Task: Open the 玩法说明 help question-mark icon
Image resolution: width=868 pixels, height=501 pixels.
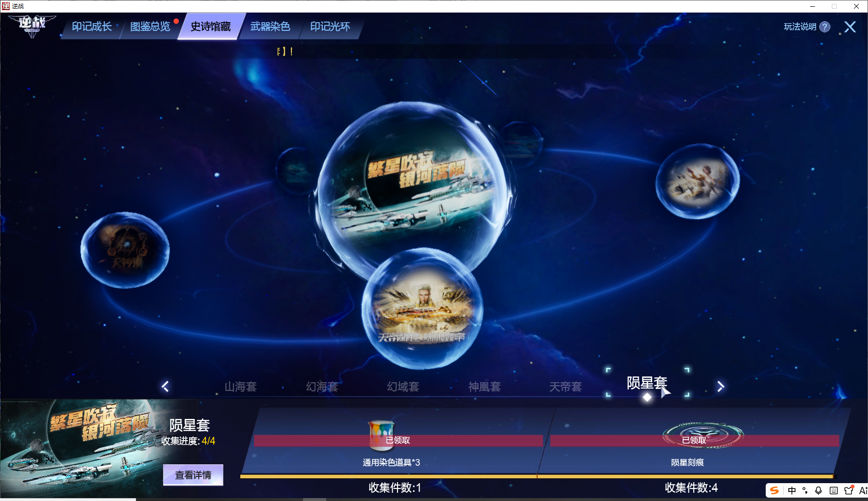Action: [825, 27]
